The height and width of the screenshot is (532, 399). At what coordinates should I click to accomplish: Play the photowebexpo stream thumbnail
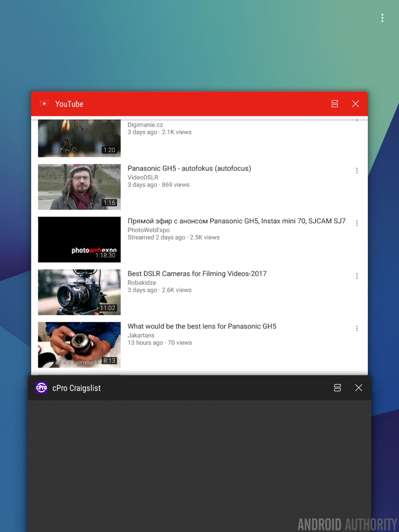(x=79, y=239)
